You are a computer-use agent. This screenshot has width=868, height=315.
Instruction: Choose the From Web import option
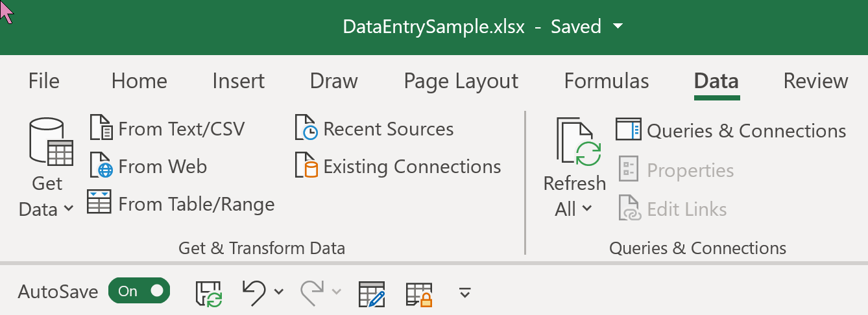point(148,167)
